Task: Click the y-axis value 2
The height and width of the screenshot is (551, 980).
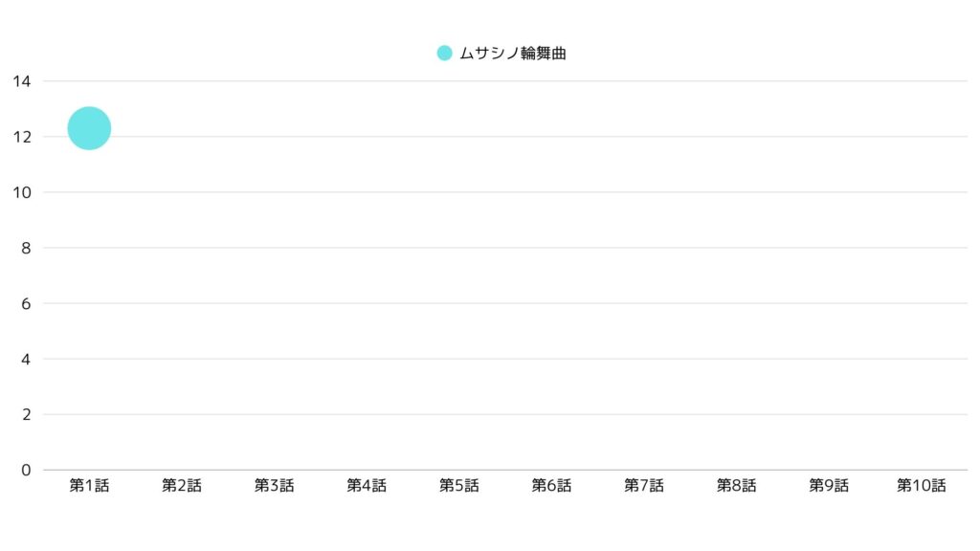Action: 26,414
